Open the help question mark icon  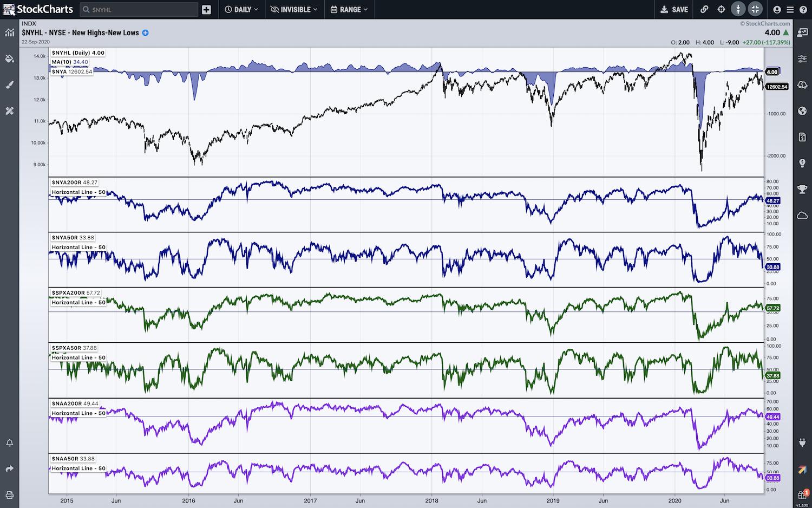tap(803, 9)
